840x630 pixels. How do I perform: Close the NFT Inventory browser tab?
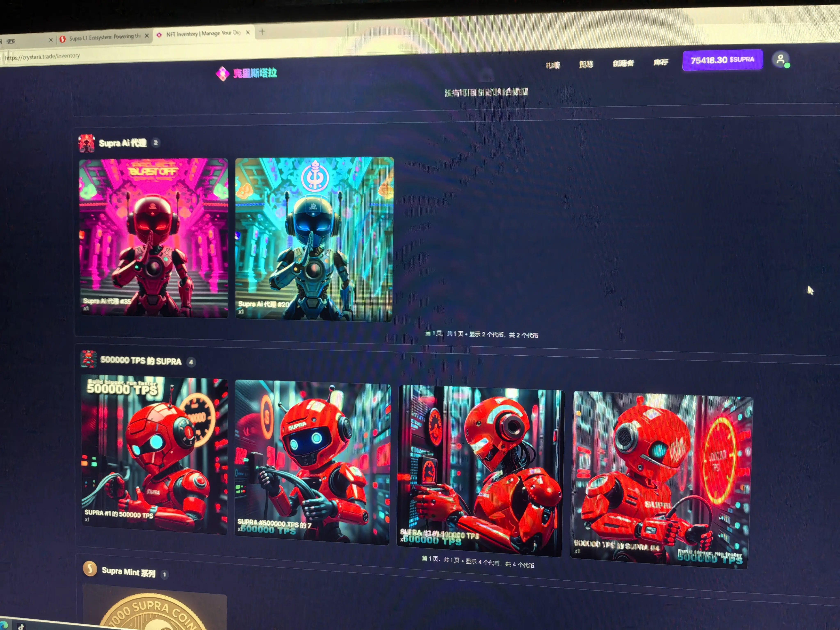(248, 33)
